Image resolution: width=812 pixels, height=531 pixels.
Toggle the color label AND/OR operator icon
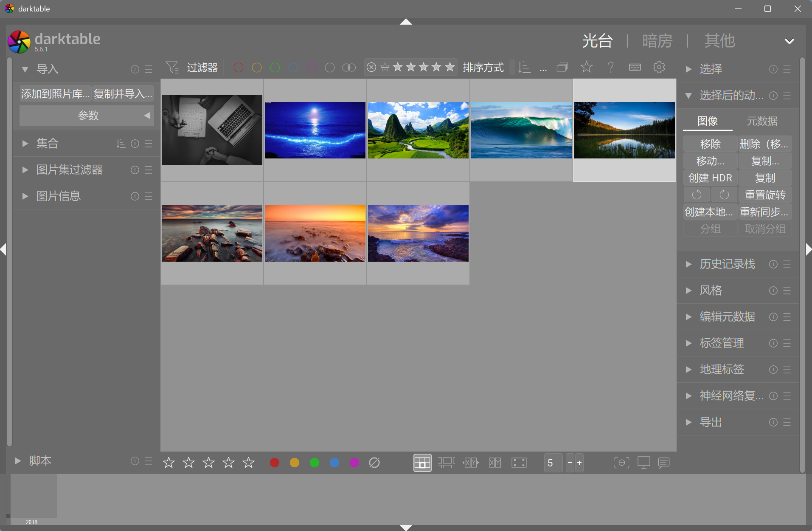point(349,67)
